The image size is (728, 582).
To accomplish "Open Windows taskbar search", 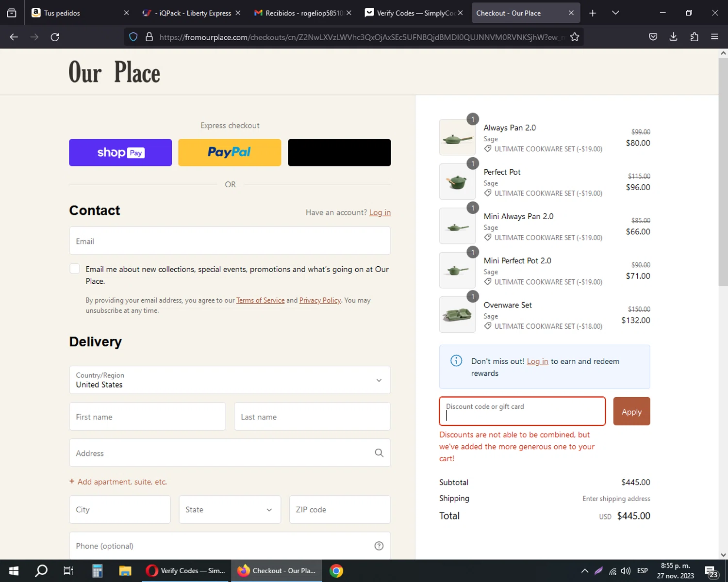I will pos(41,571).
